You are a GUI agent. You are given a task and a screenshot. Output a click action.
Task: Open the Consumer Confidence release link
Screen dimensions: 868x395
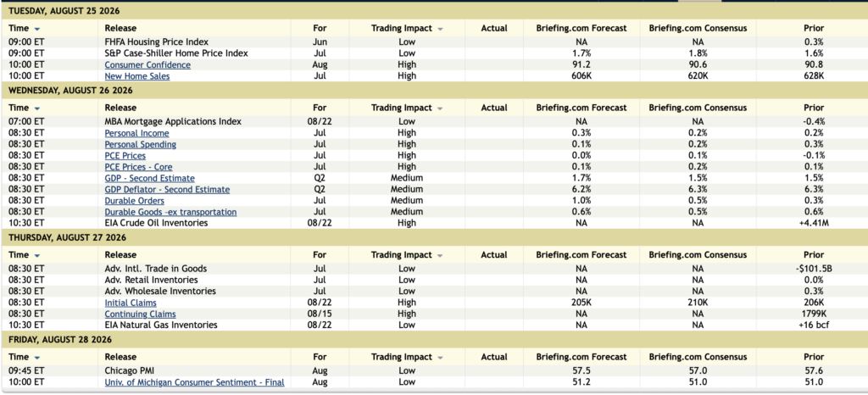(147, 64)
